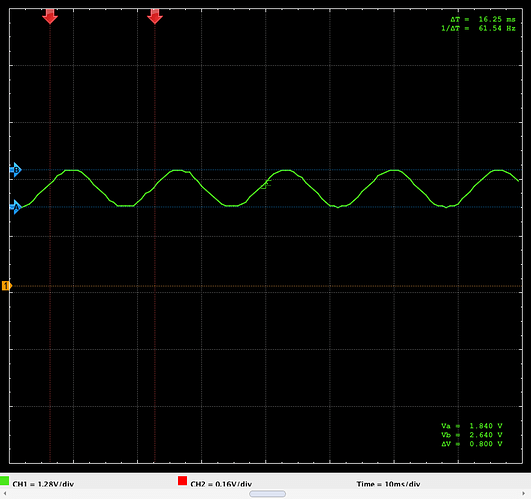Screen dimensions: 531x499
Task: Click the ΔT = 16.25 ms readout
Action: (483, 19)
